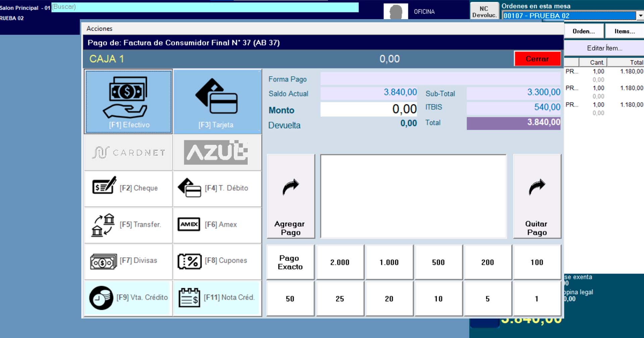Select F2 Cheque payment method

coord(128,188)
